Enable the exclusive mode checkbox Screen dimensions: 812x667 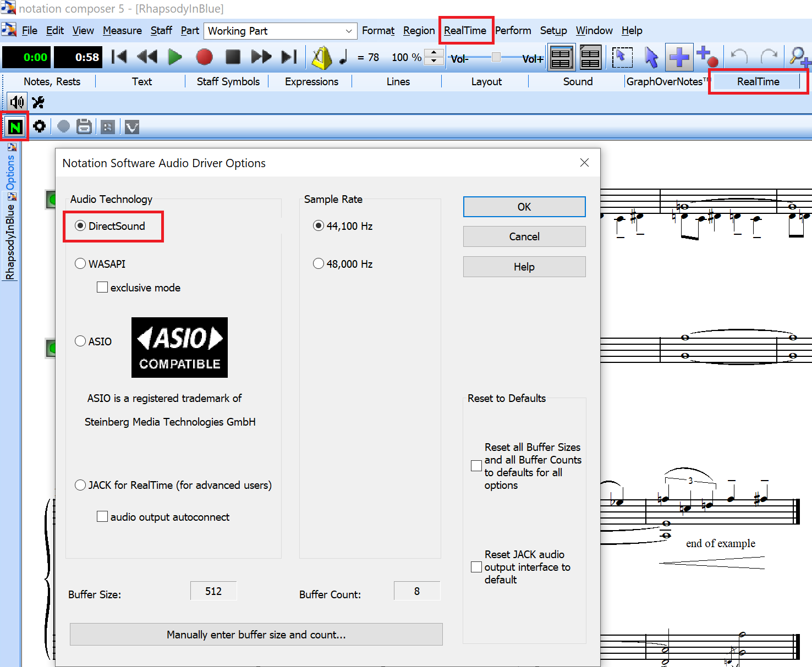click(x=102, y=287)
